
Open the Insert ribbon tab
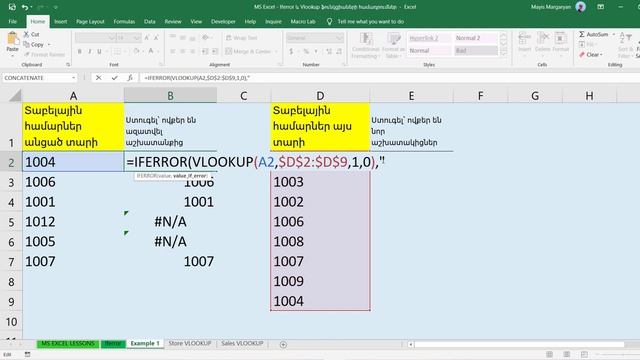pyautogui.click(x=61, y=22)
